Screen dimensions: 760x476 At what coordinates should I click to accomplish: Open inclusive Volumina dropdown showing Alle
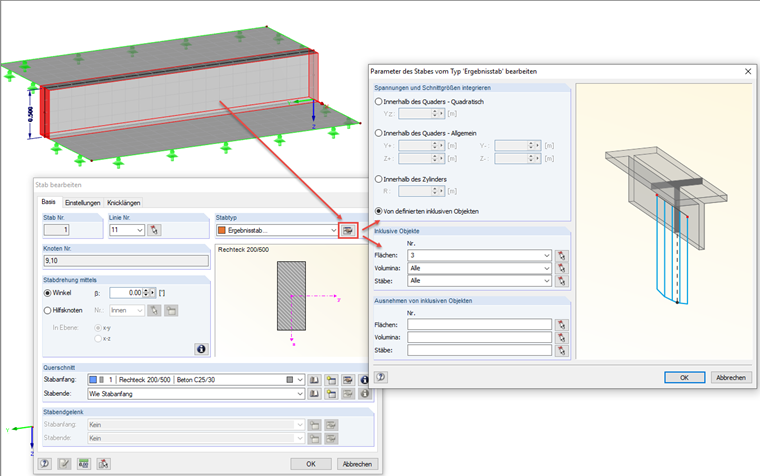[x=547, y=268]
